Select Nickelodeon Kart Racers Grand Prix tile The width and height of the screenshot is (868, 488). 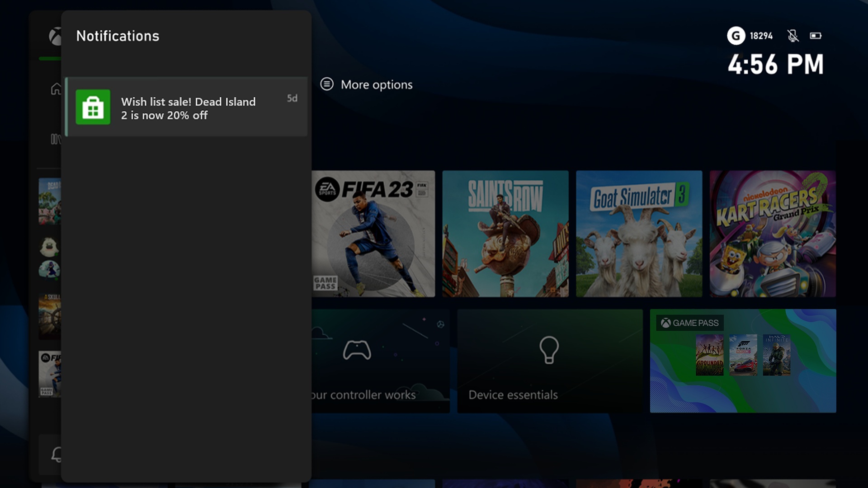click(x=772, y=234)
